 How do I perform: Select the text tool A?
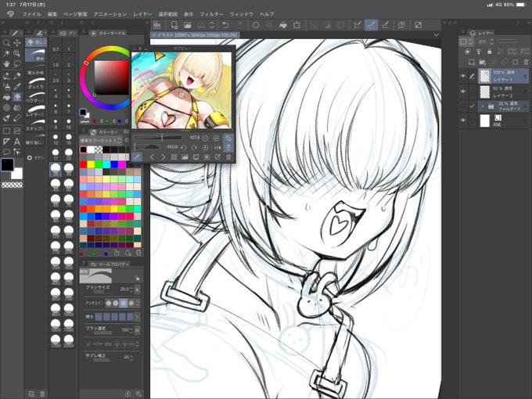click(x=17, y=142)
